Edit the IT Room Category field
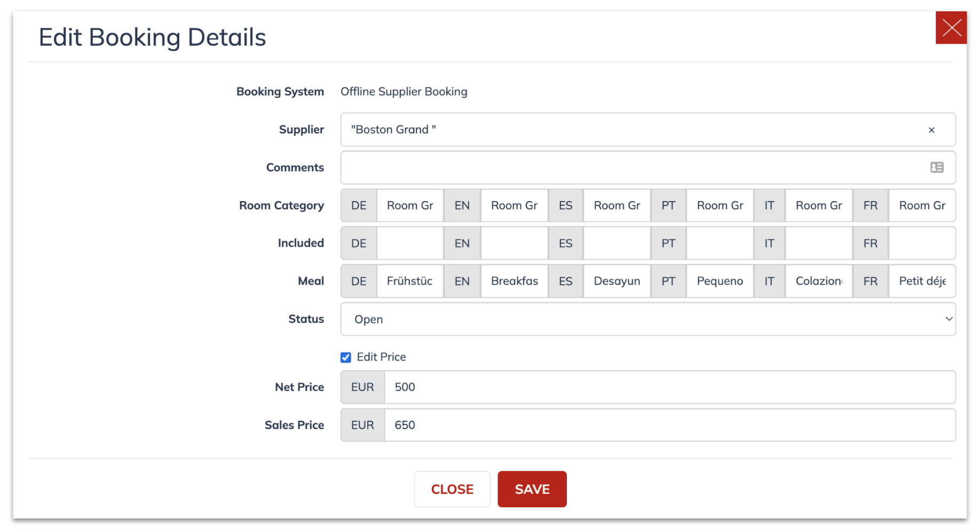 [819, 205]
